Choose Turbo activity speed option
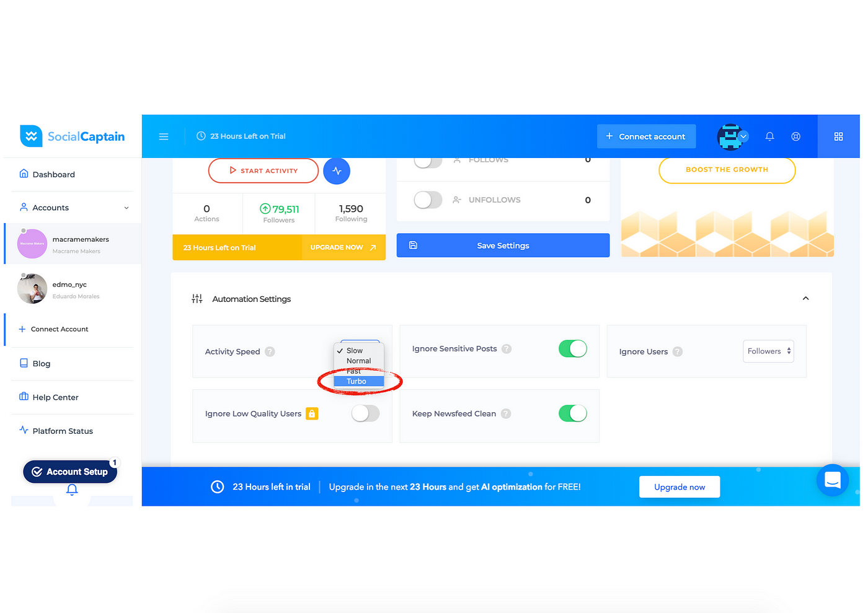The height and width of the screenshot is (613, 868). pyautogui.click(x=359, y=381)
